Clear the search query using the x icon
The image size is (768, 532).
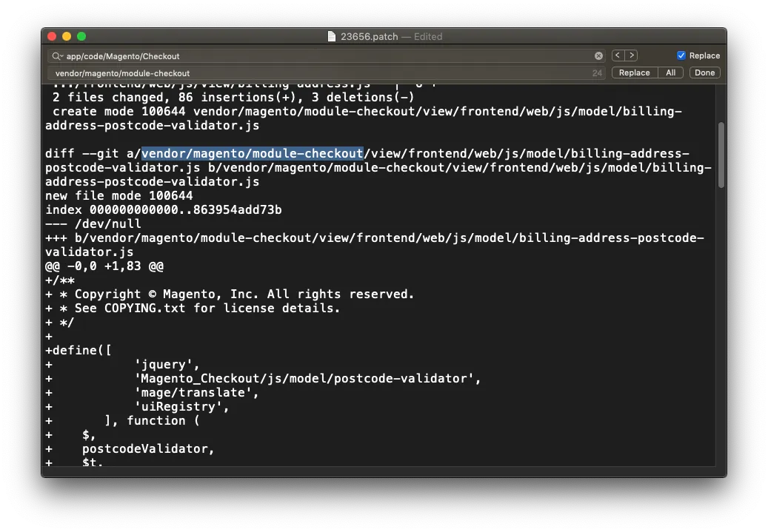point(598,55)
